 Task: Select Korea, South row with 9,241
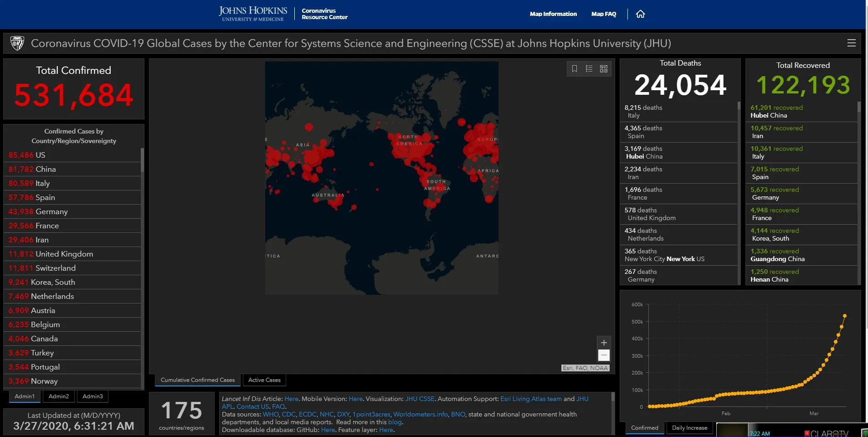click(x=72, y=282)
